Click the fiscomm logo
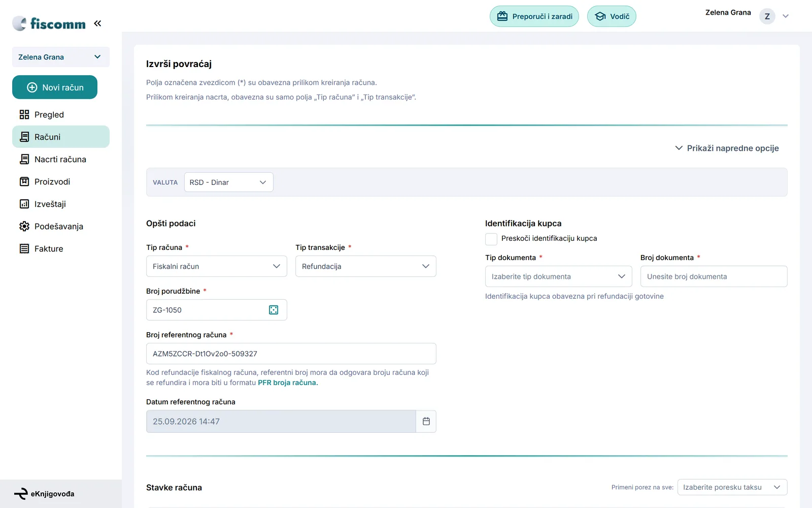 [49, 23]
